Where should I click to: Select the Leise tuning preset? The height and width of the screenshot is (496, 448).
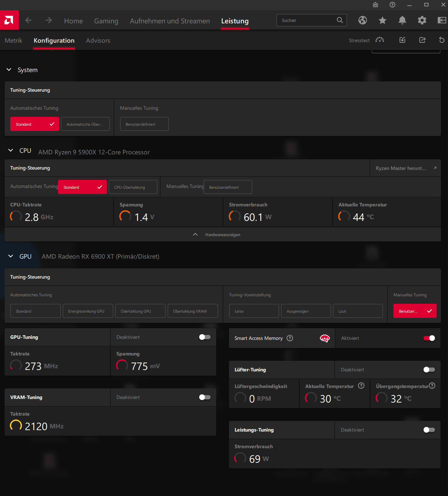click(x=254, y=311)
